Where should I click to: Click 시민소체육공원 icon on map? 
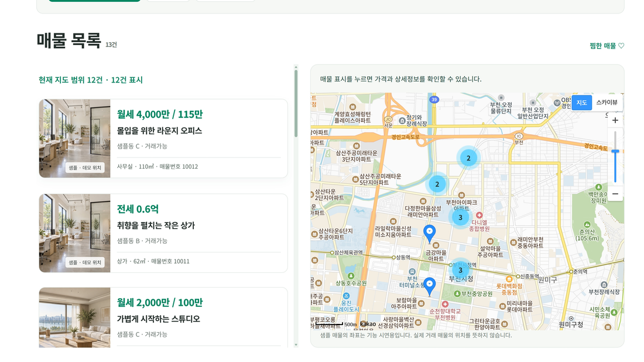(614, 312)
